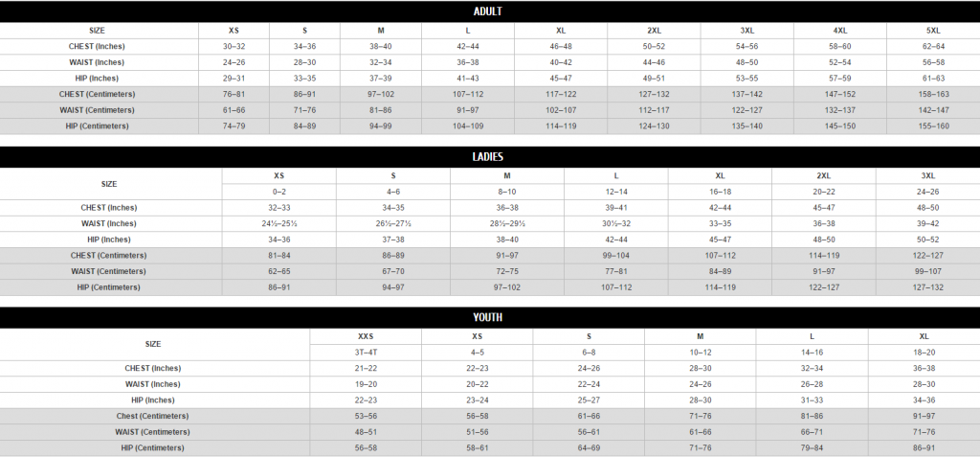Click Youth XL hip centimeters 86–91
This screenshot has height=457, width=980.
click(x=924, y=448)
